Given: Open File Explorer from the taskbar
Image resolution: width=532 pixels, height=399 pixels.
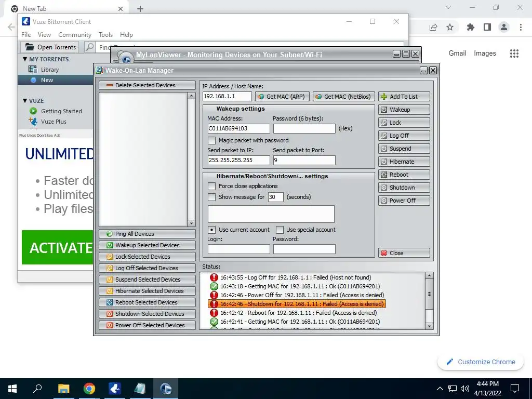Looking at the screenshot, I should (x=63, y=389).
